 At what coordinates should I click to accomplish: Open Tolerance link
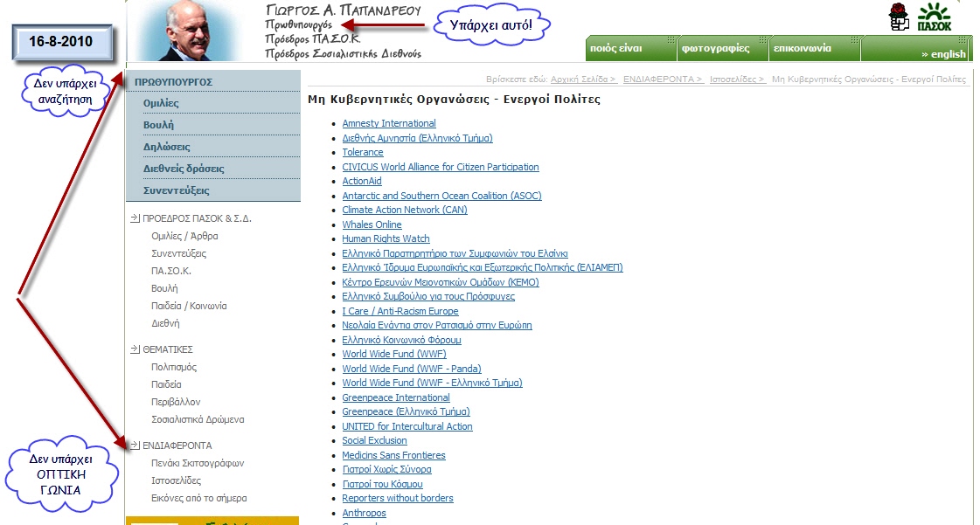pyautogui.click(x=363, y=152)
